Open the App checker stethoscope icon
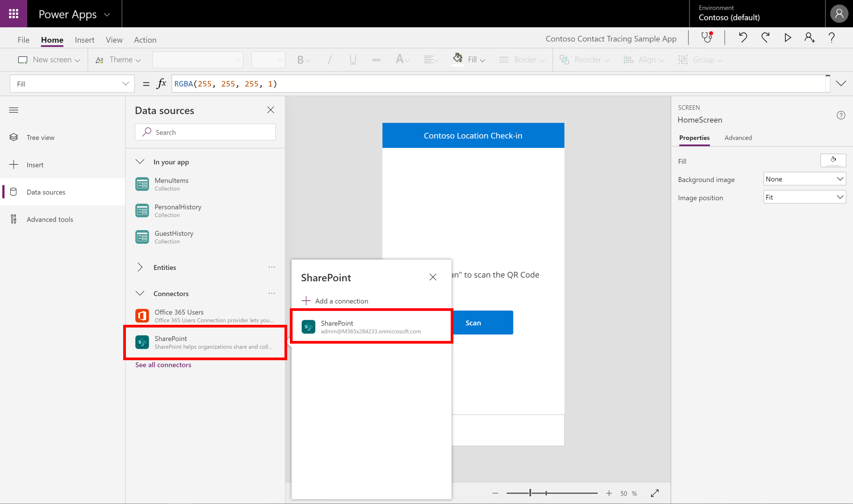The height and width of the screenshot is (504, 853). 707,37
